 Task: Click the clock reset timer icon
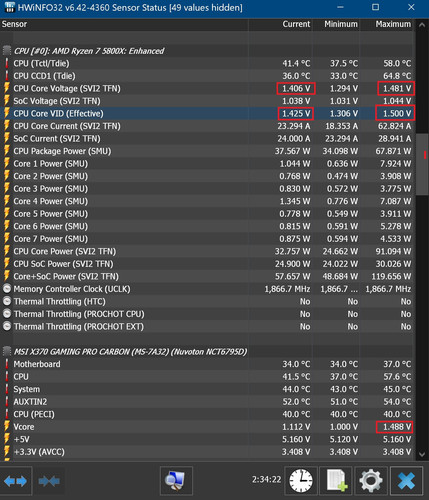[301, 481]
